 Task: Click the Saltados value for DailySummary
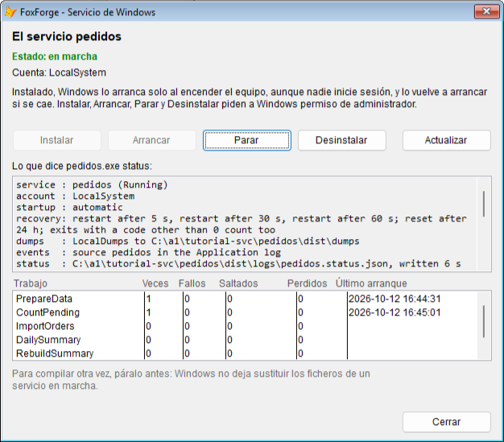pyautogui.click(x=229, y=340)
